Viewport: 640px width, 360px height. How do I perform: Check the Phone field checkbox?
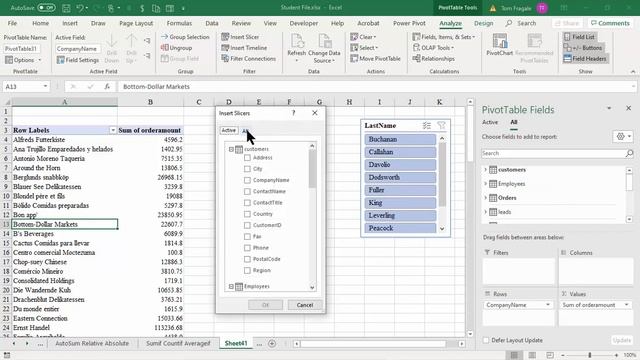(x=247, y=248)
